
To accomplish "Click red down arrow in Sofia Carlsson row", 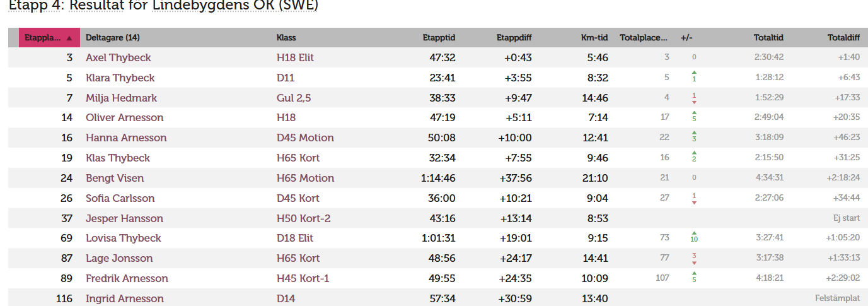I will tap(694, 203).
